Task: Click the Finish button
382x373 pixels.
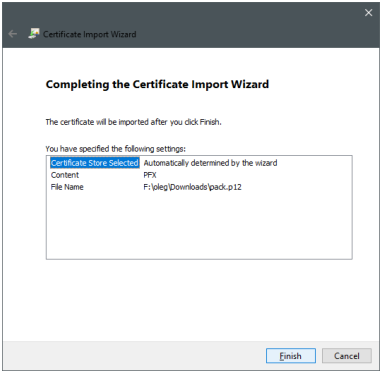Action: [x=291, y=356]
